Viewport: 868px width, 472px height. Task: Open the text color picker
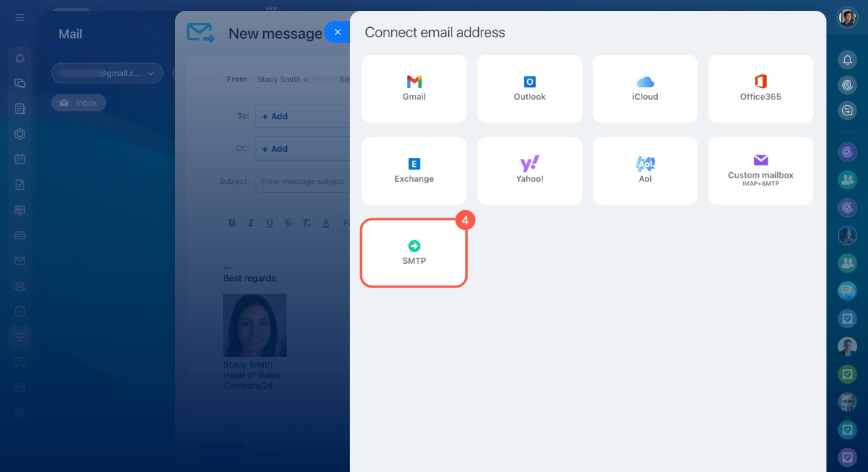click(x=325, y=223)
